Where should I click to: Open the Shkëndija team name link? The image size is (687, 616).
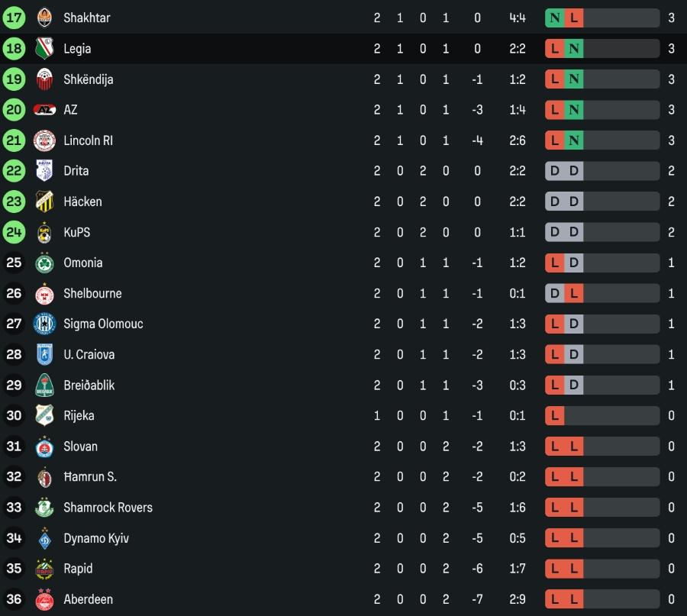tap(89, 79)
